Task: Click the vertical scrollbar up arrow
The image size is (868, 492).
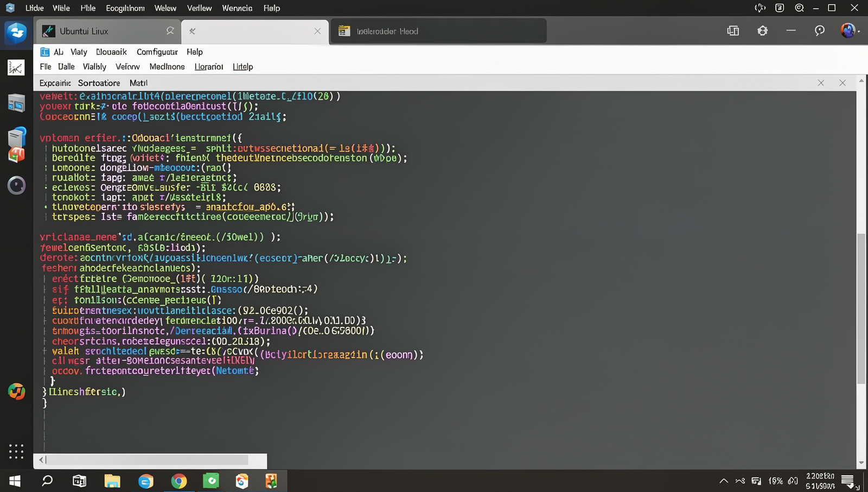Action: point(861,81)
